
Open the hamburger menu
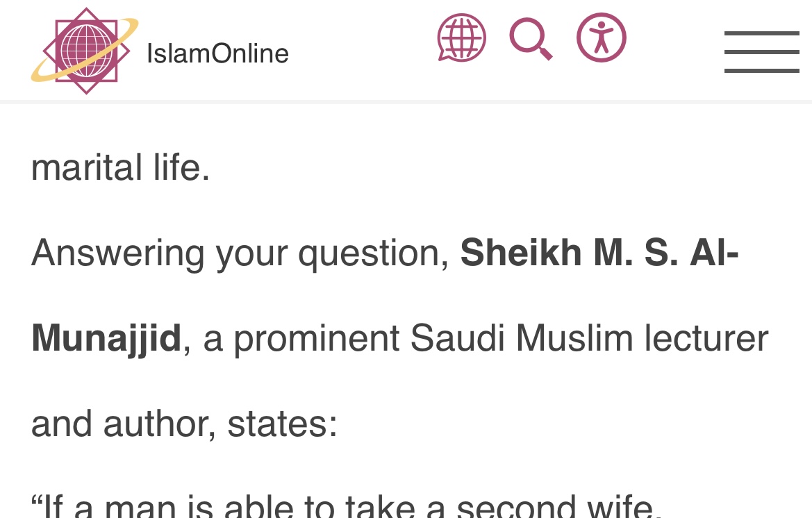(x=762, y=52)
